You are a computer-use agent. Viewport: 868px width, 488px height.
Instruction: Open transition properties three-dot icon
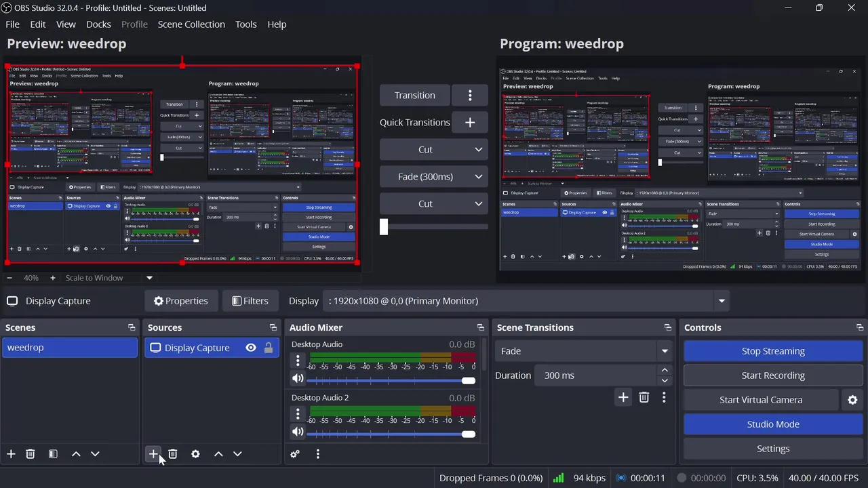(664, 397)
